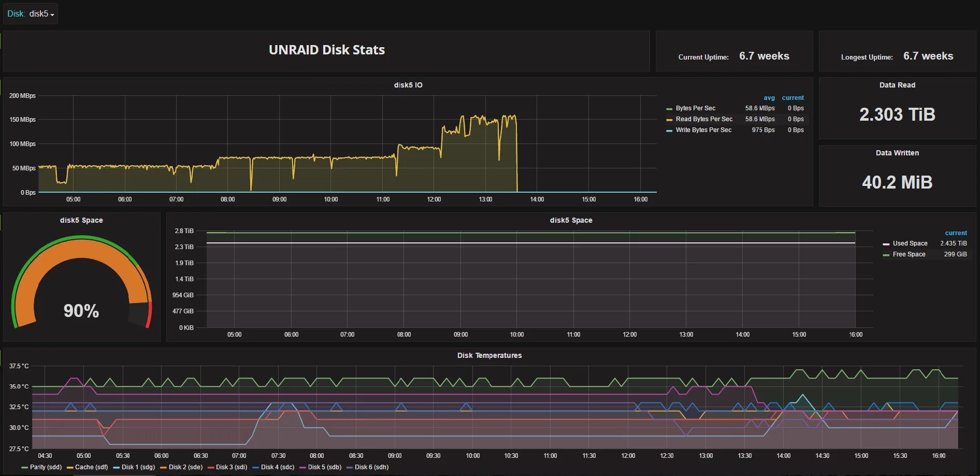Image resolution: width=980 pixels, height=476 pixels.
Task: Click the Current Uptime 6.7 weeks value
Action: tap(764, 56)
